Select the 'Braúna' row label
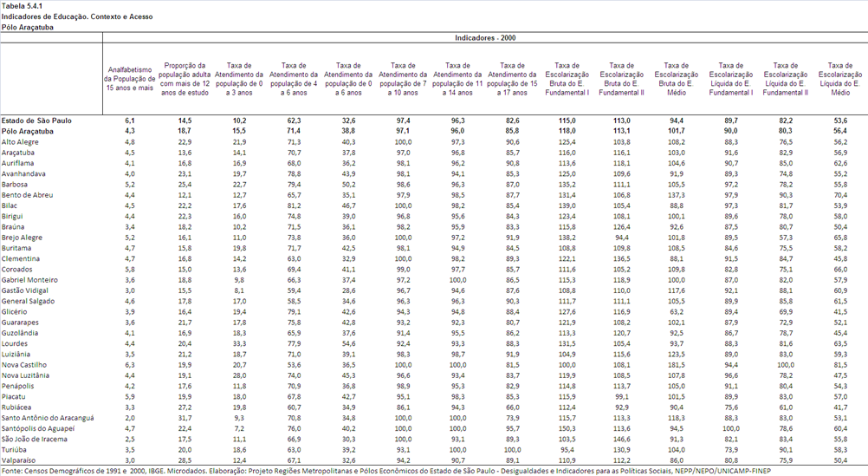This screenshot has height=476, width=868. click(13, 227)
